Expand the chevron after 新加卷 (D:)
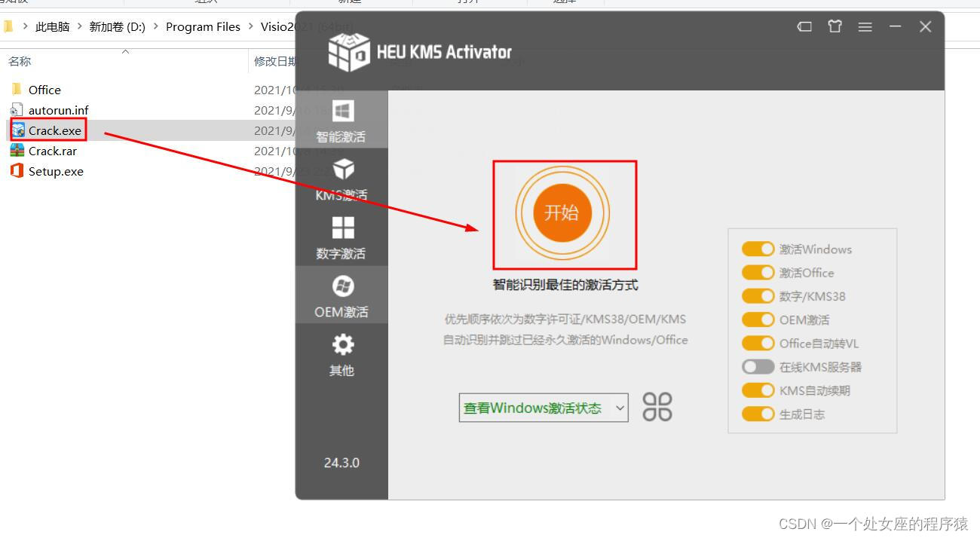 [x=156, y=26]
